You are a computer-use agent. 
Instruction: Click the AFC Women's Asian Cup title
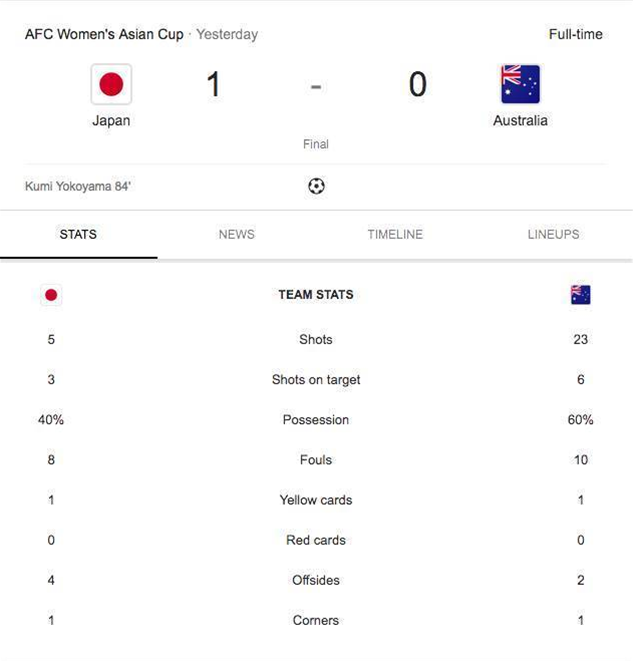pos(104,34)
